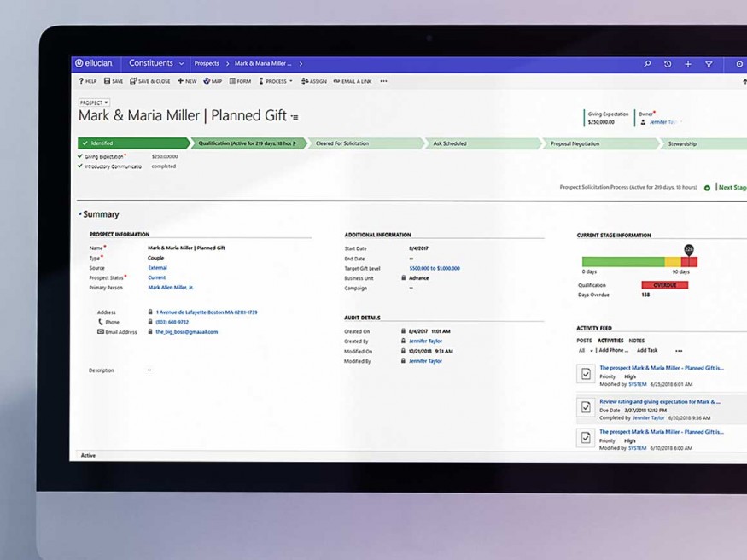This screenshot has width=747, height=560.
Task: Switch to the Notes tab
Action: coord(637,341)
